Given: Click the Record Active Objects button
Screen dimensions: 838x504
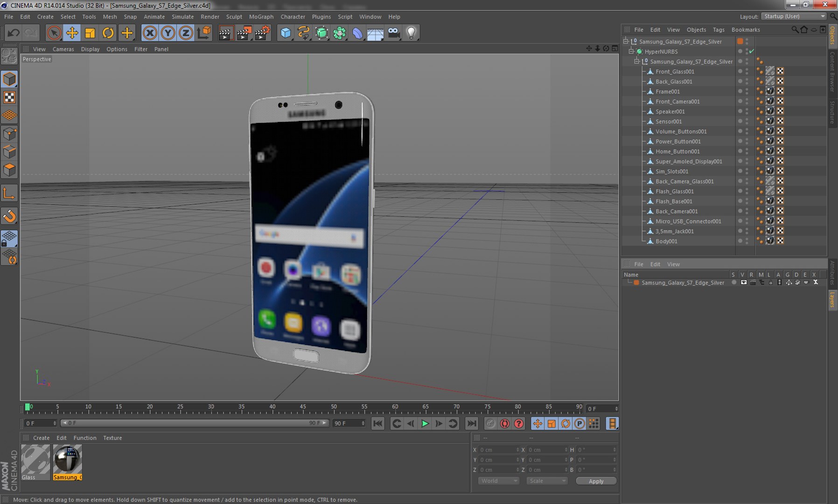Looking at the screenshot, I should (x=490, y=423).
